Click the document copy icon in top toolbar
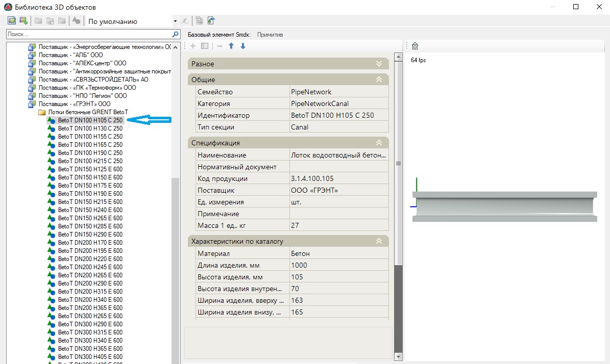The width and height of the screenshot is (610, 364). coord(199,21)
